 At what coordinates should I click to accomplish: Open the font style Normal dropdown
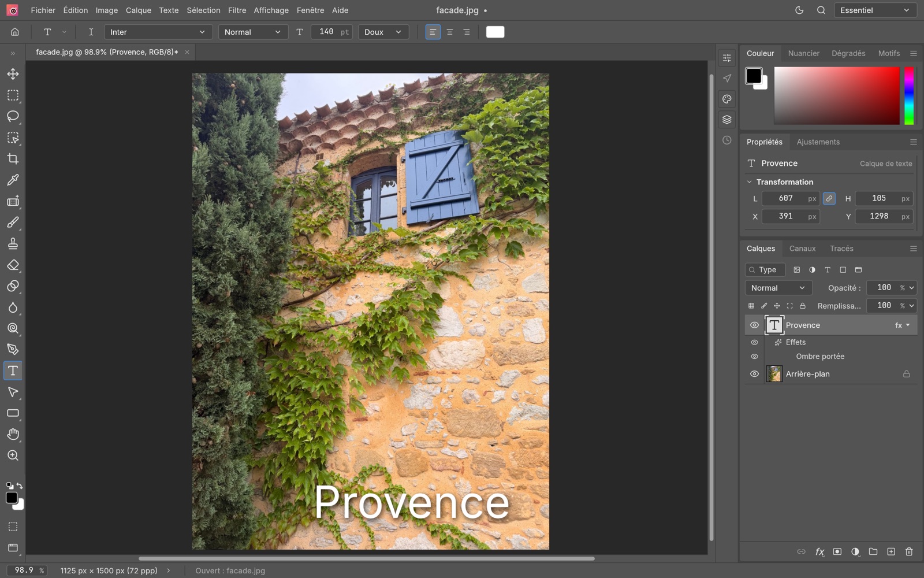click(253, 32)
